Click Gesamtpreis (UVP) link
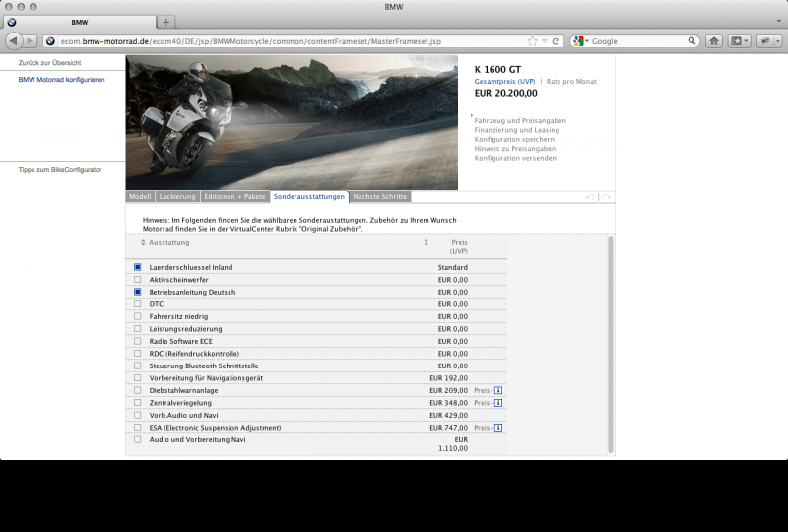Viewport: 788px width, 532px height. tap(504, 82)
